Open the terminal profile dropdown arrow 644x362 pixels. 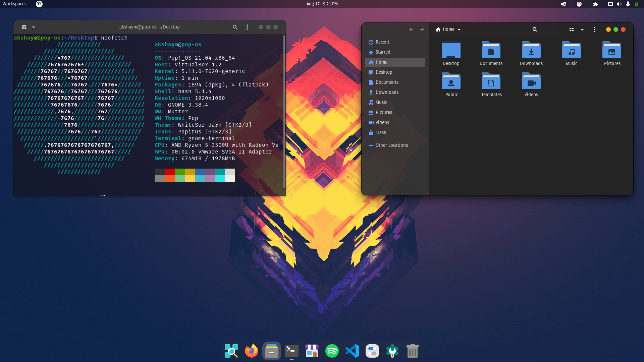click(x=33, y=27)
